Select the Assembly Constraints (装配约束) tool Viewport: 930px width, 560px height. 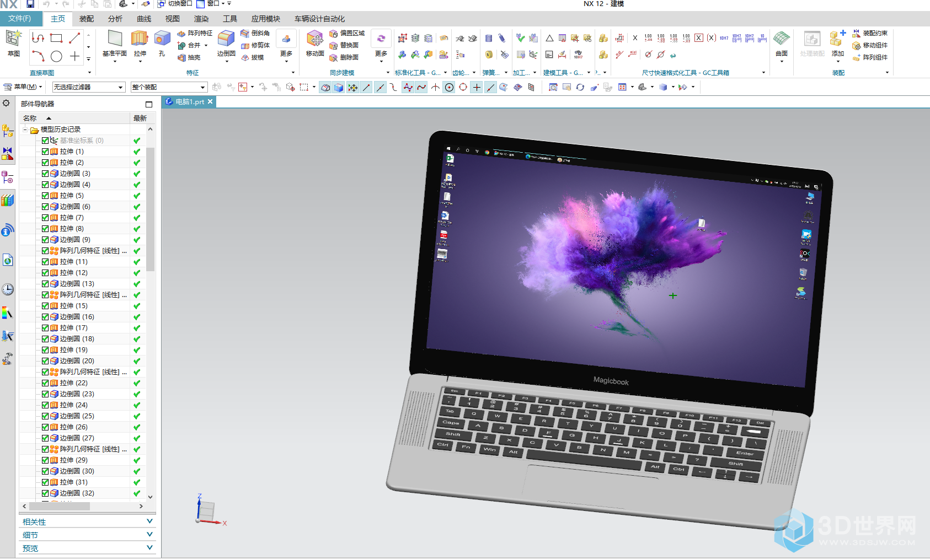tap(870, 33)
